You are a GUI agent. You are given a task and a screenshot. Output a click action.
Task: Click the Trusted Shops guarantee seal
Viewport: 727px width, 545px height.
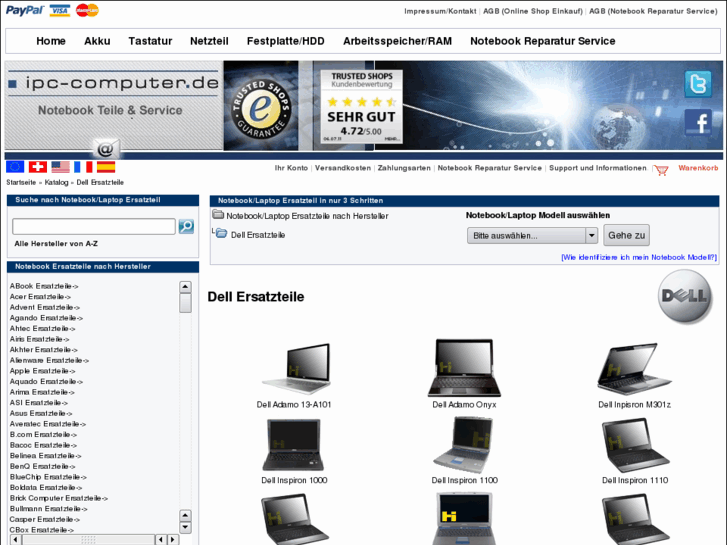coord(262,109)
